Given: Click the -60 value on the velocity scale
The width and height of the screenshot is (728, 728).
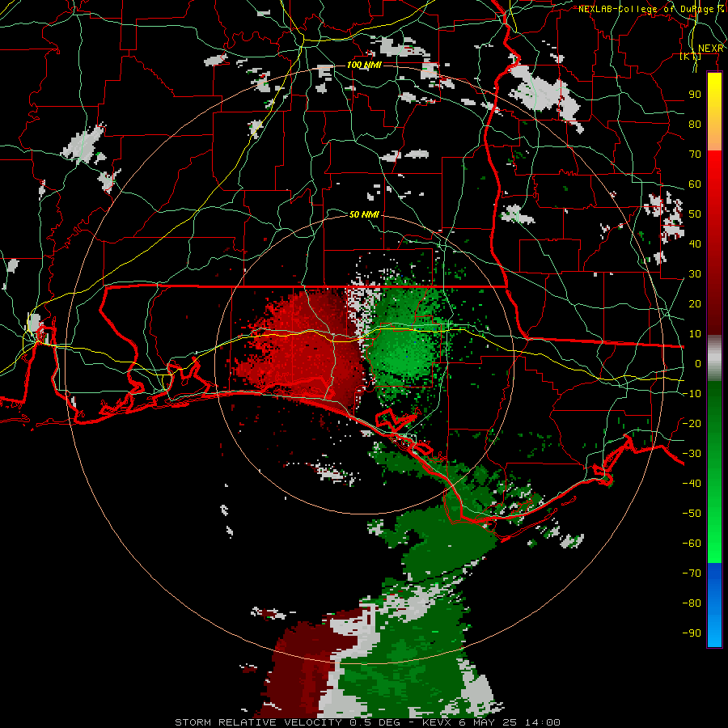Looking at the screenshot, I should coord(692,544).
